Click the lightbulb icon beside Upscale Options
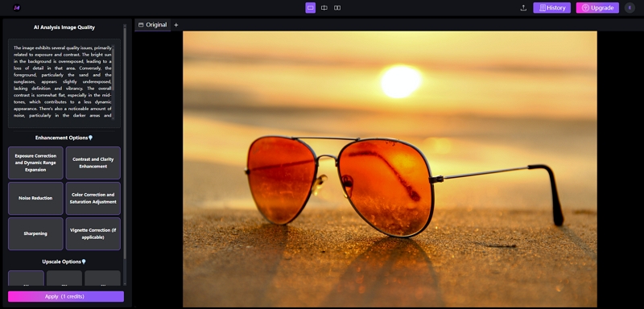 (x=84, y=262)
